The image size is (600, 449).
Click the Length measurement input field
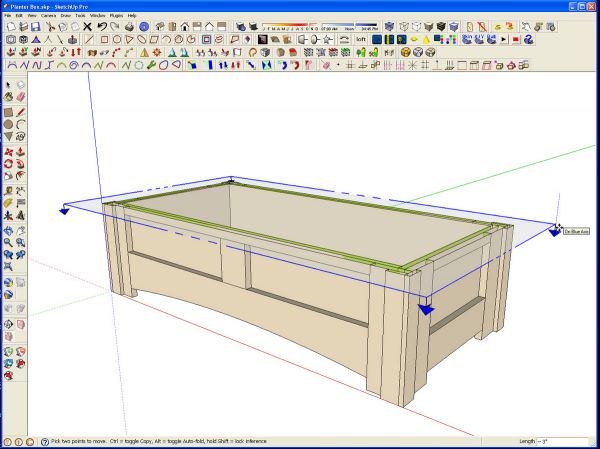click(562, 441)
